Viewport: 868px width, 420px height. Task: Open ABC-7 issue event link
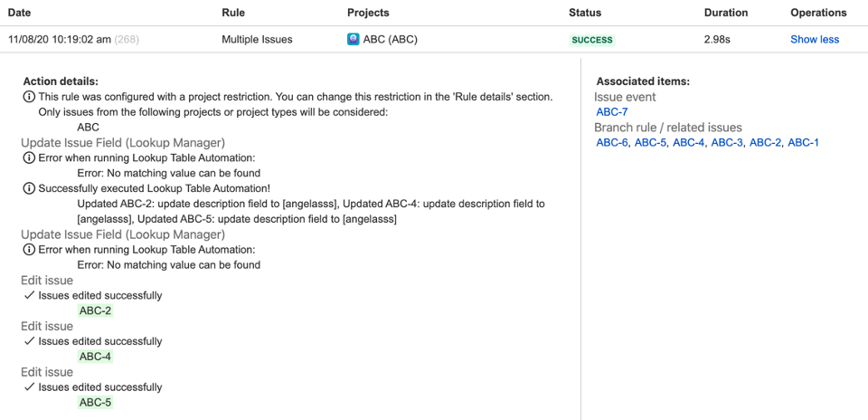tap(612, 112)
